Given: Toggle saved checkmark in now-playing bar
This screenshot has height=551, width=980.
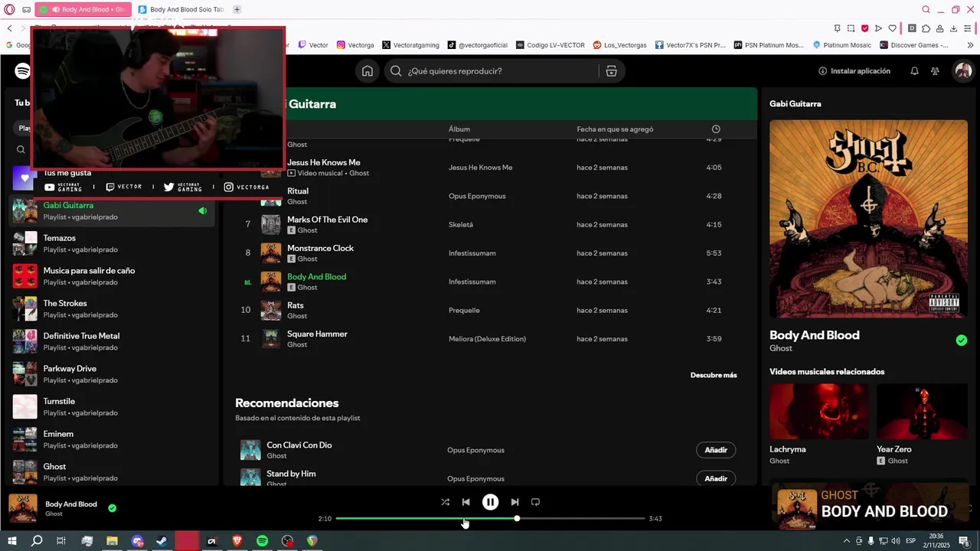Looking at the screenshot, I should (x=113, y=507).
